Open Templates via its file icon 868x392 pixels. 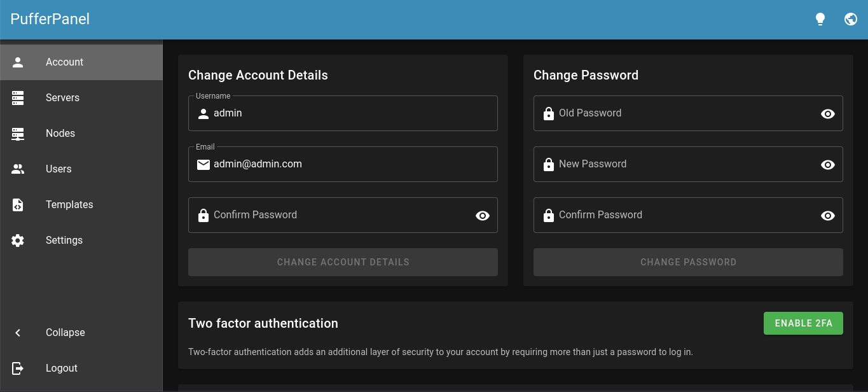point(17,204)
